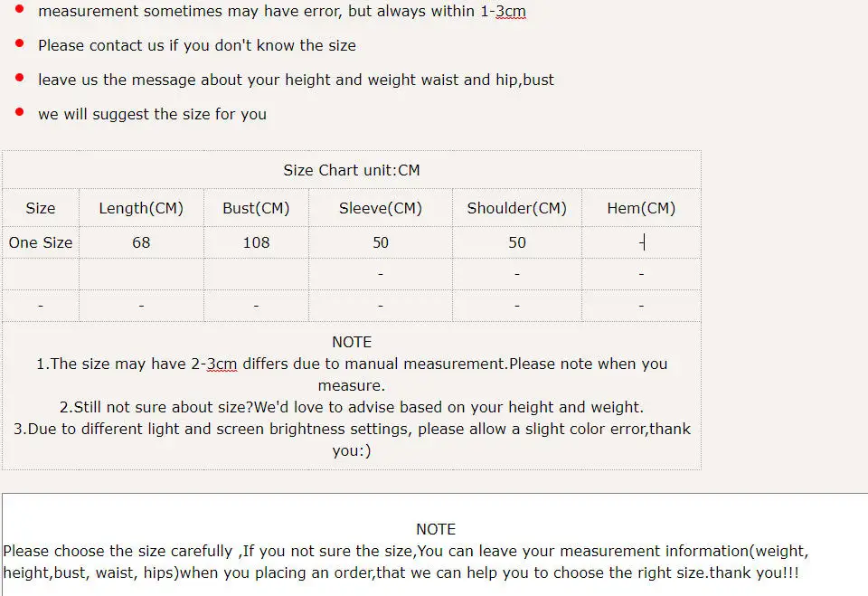The image size is (868, 596).
Task: Click the "Bust(CM)" header cell
Action: 256,208
